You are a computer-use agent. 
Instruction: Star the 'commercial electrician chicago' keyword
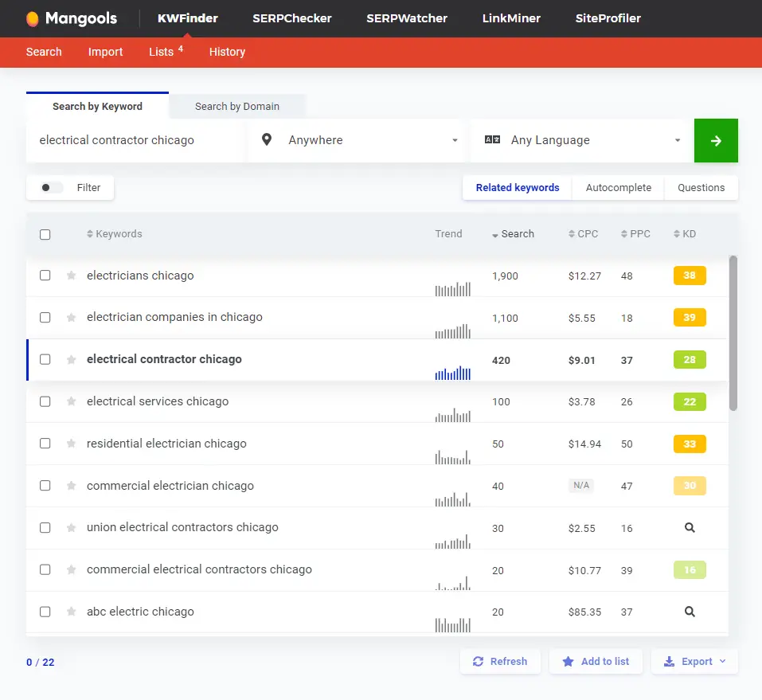71,486
